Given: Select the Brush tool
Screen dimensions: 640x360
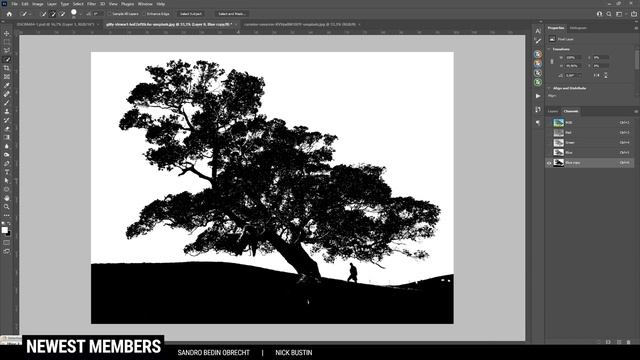Looking at the screenshot, I should pos(7,102).
